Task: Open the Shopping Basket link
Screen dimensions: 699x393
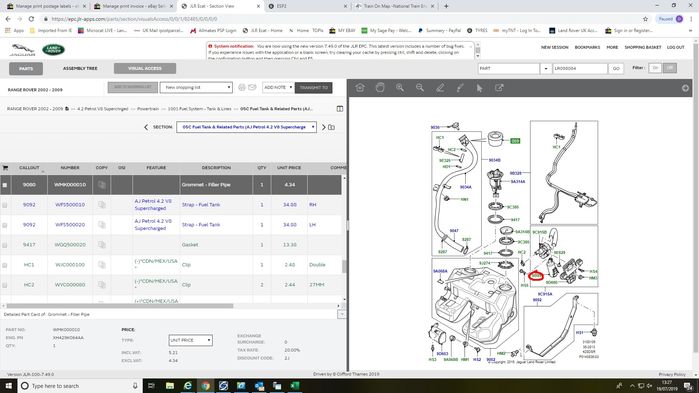Action: [642, 47]
